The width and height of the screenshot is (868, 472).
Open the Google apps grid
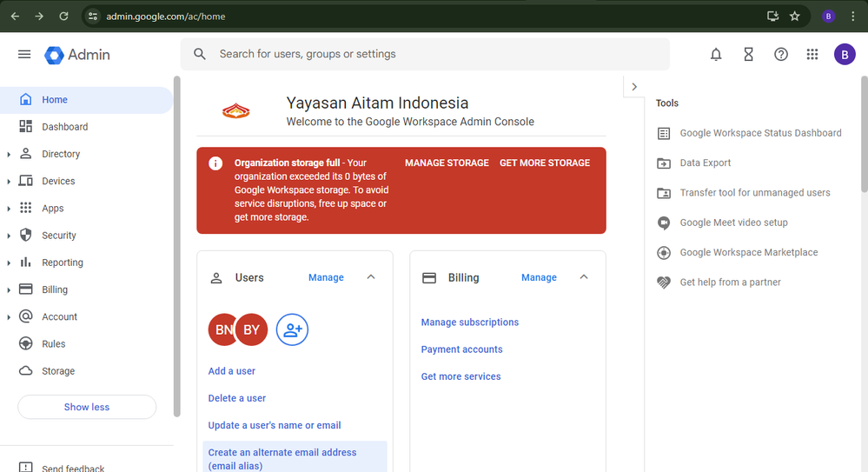coord(812,54)
